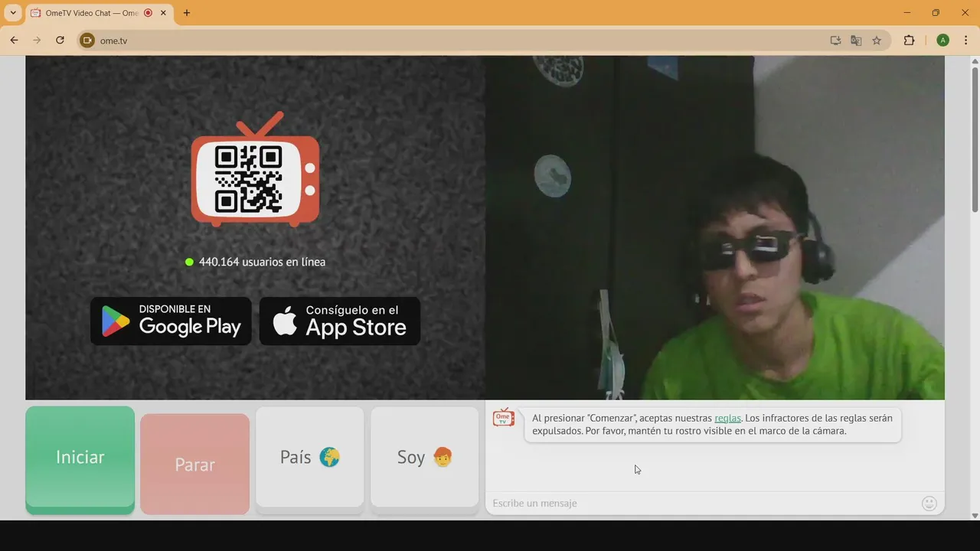This screenshot has height=551, width=980.
Task: Open the Chrome three-dot menu
Action: coord(965,41)
